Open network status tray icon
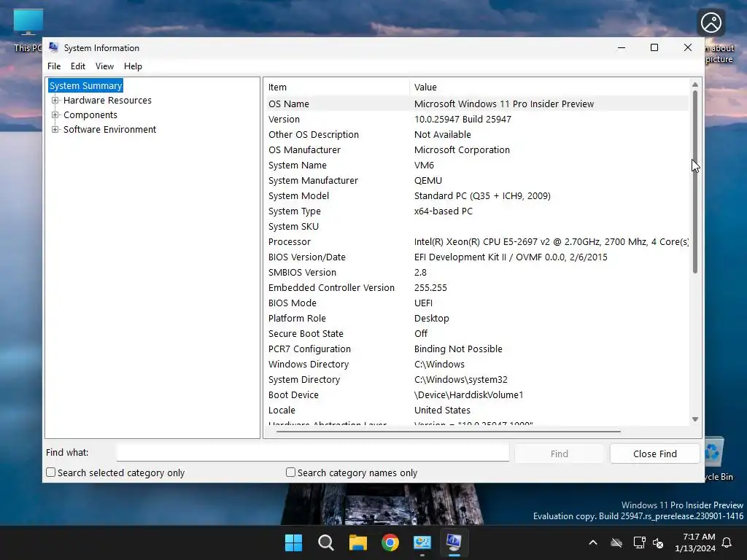Screen dimensions: 747x560 (x=639, y=542)
